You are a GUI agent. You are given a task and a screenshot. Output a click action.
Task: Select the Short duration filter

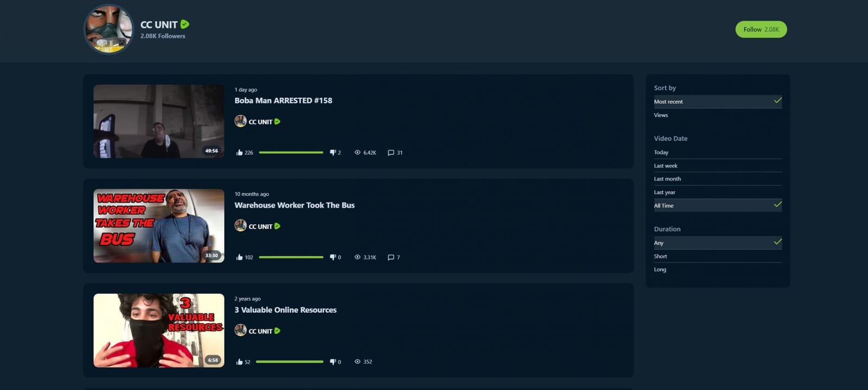[x=660, y=256]
